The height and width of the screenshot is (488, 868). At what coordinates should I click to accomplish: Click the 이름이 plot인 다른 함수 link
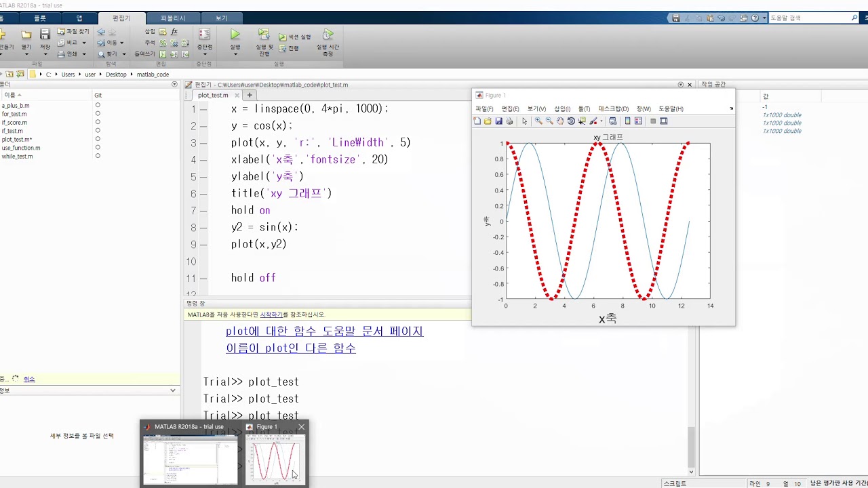coord(291,348)
